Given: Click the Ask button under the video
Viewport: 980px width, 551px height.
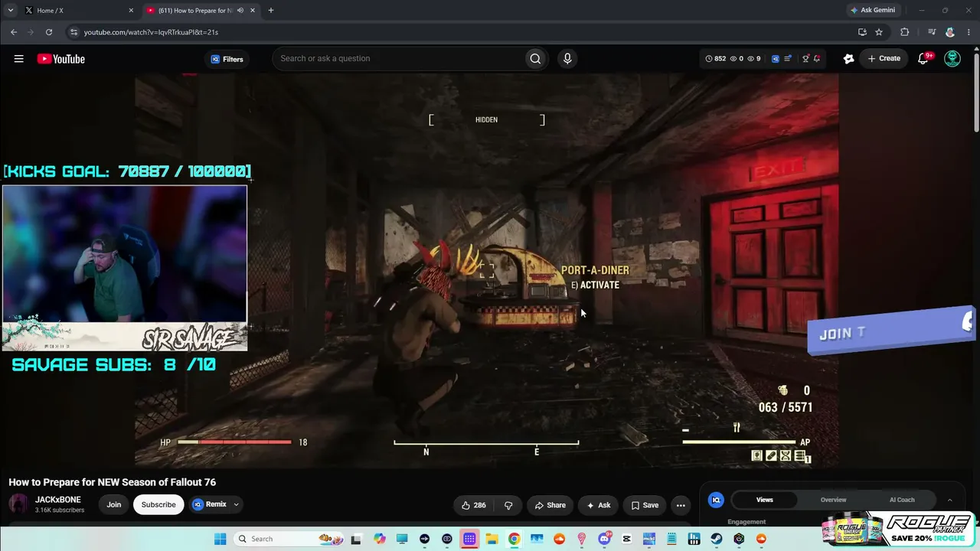Looking at the screenshot, I should point(598,505).
